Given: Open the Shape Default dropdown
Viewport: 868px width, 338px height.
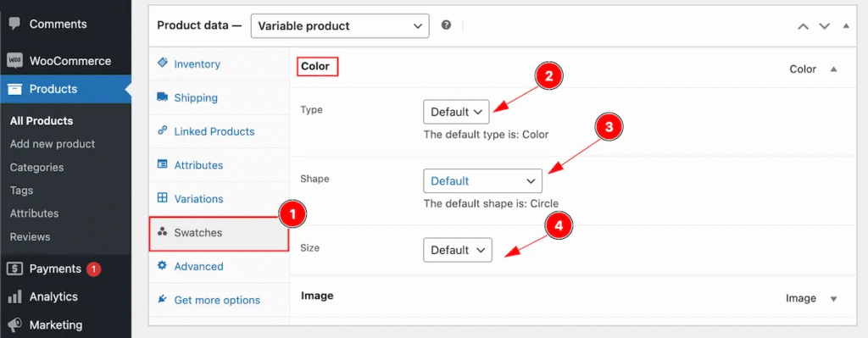Looking at the screenshot, I should [x=482, y=181].
